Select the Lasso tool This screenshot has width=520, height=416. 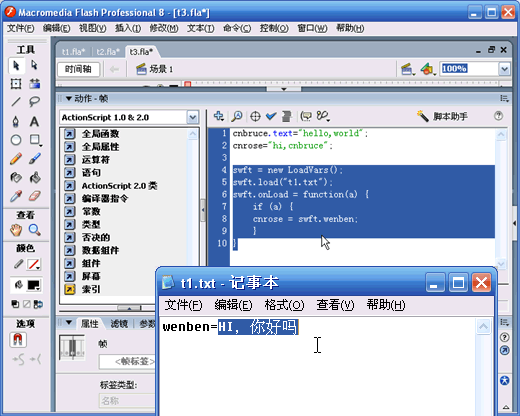(34, 102)
